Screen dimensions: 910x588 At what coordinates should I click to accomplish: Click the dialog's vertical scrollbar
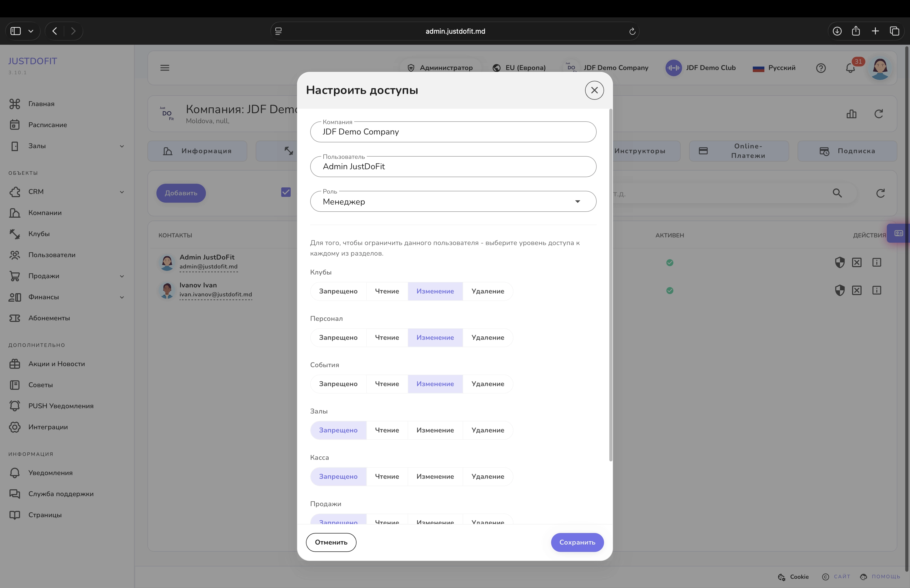coord(611,285)
